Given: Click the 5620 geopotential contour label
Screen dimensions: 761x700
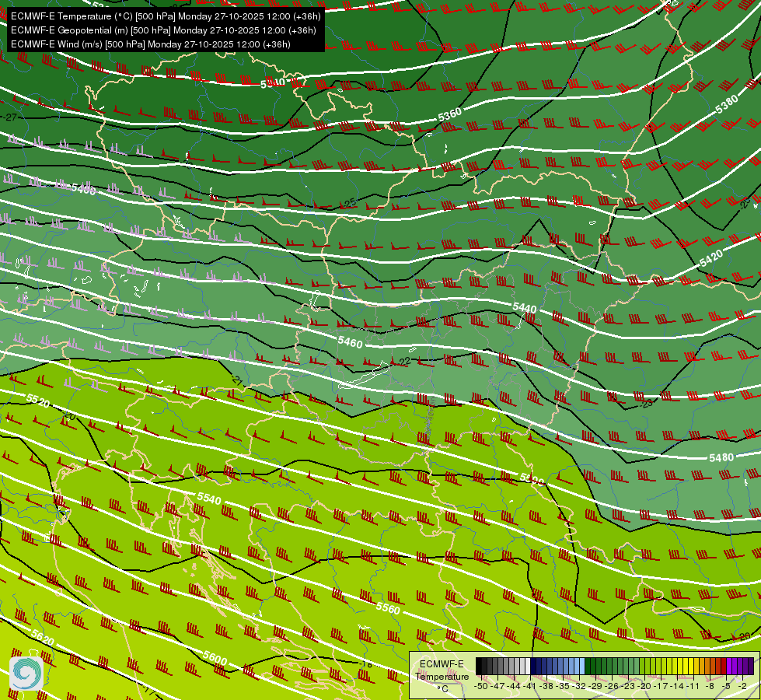Looking at the screenshot, I should point(42,637).
